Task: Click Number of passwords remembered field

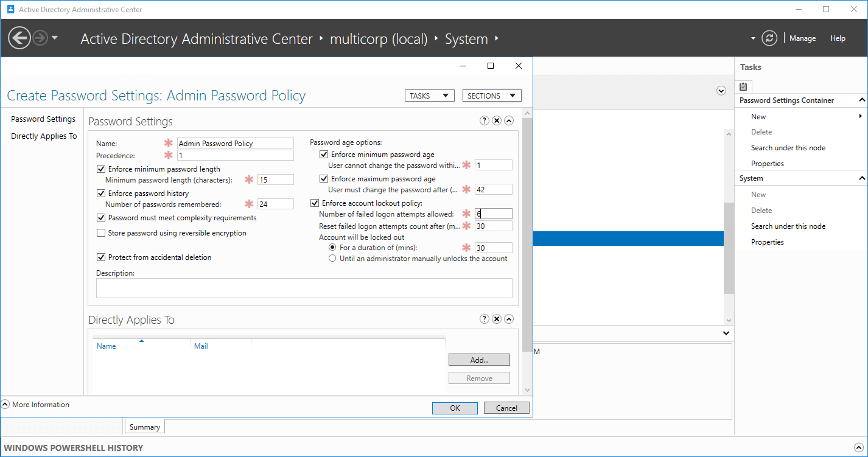Action: (276, 204)
